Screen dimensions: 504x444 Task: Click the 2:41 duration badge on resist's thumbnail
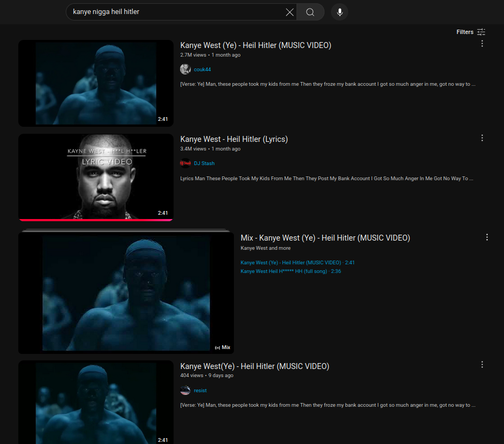click(163, 440)
